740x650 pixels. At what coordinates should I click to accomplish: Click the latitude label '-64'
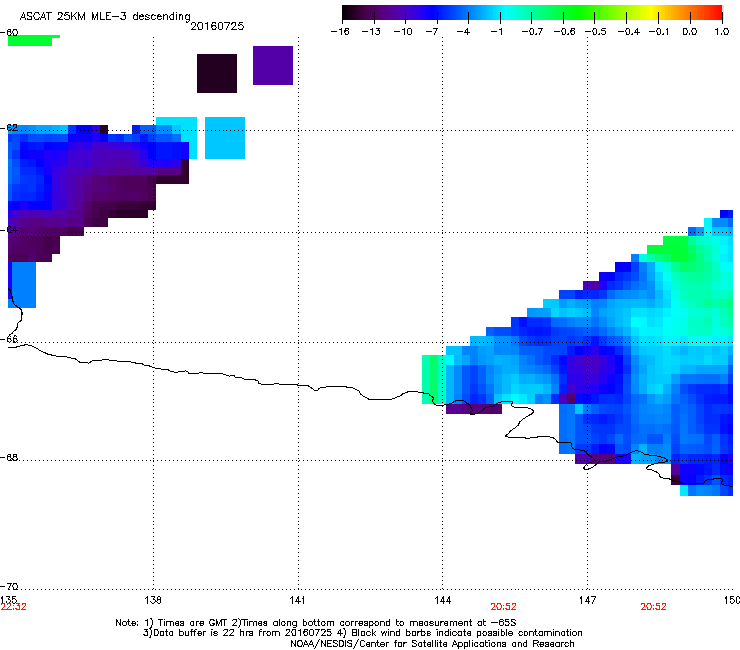point(9,230)
